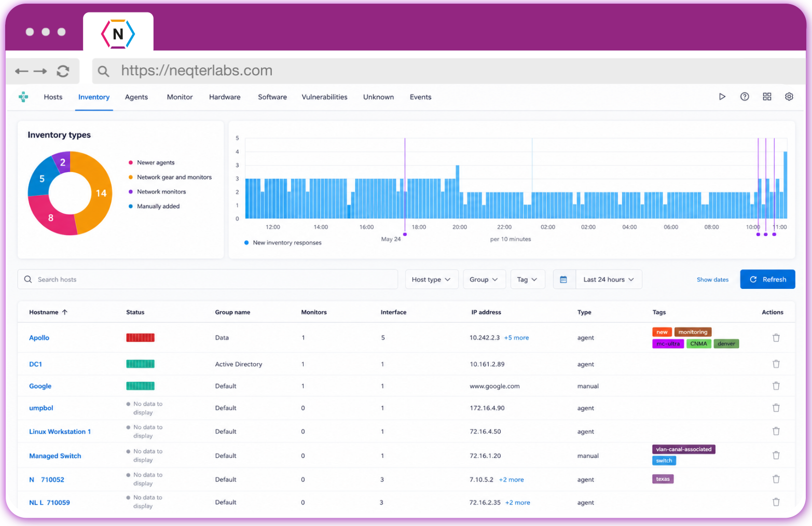Image resolution: width=812 pixels, height=526 pixels.
Task: Open the help question mark icon
Action: pyautogui.click(x=745, y=96)
